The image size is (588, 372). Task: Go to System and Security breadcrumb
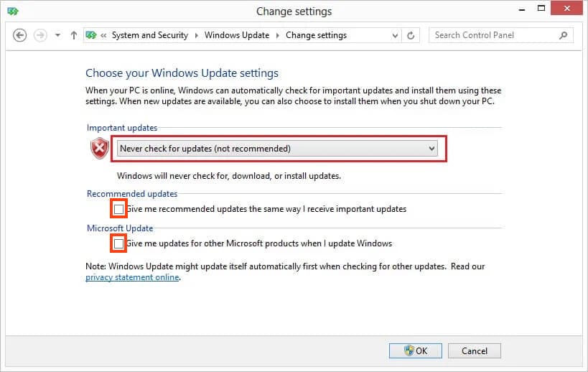tap(149, 35)
